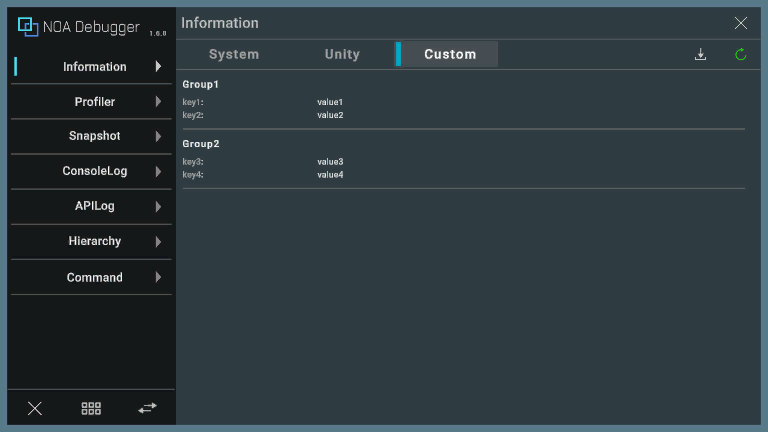Viewport: 768px width, 432px height.
Task: Click the NOA Debugger title text
Action: click(x=91, y=27)
